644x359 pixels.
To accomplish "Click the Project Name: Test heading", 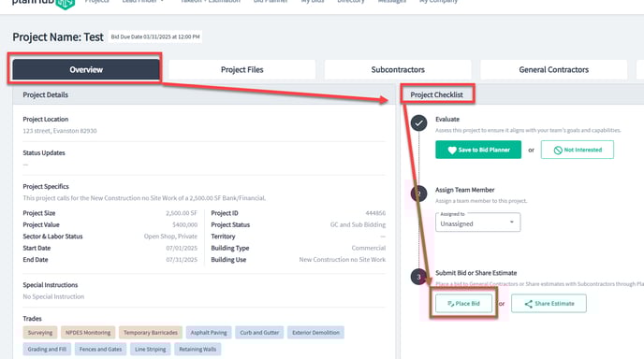I will click(x=58, y=36).
